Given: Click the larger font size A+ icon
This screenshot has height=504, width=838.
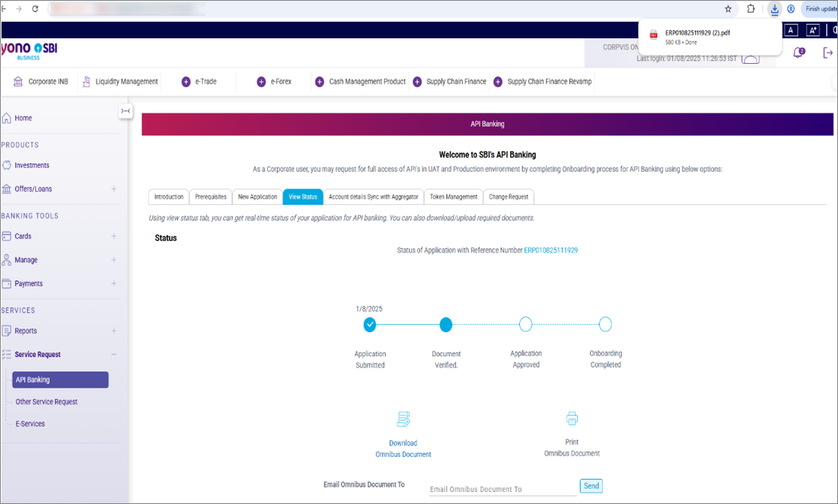Looking at the screenshot, I should (x=813, y=30).
